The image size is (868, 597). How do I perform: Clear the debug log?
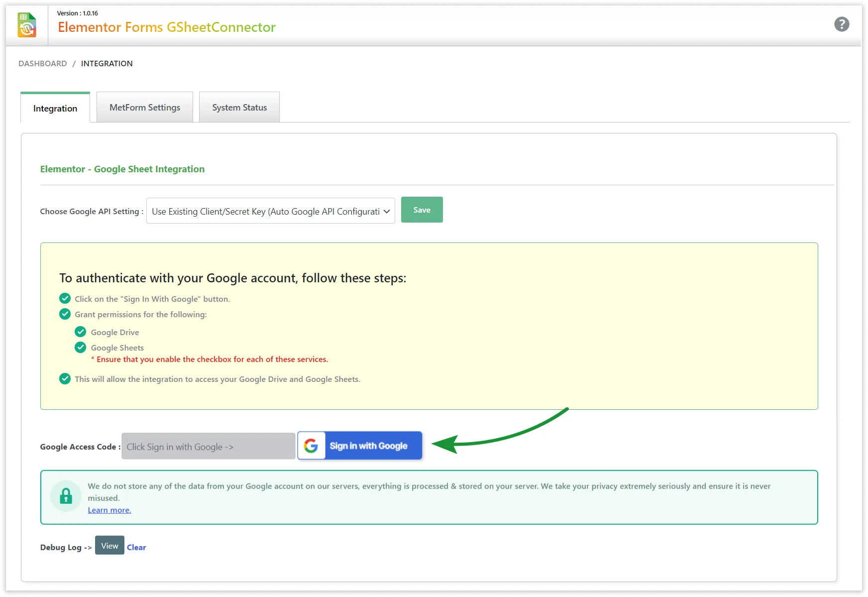pyautogui.click(x=136, y=547)
